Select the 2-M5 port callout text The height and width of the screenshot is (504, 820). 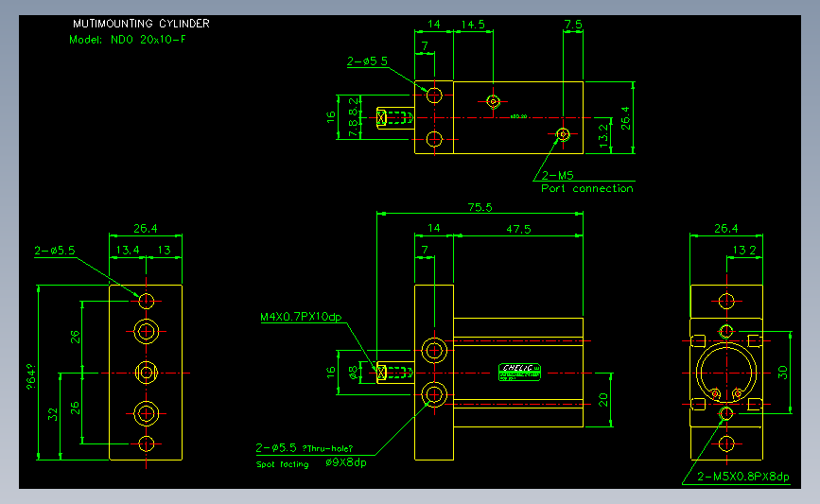[557, 176]
